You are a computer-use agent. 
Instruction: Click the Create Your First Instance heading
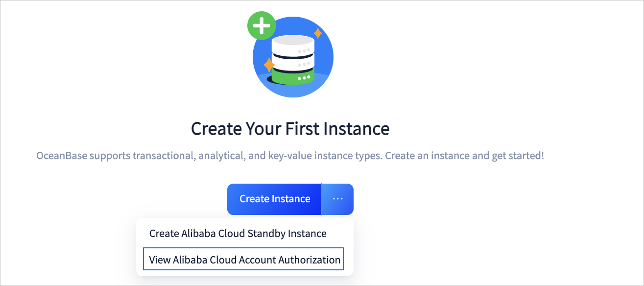[x=290, y=129]
